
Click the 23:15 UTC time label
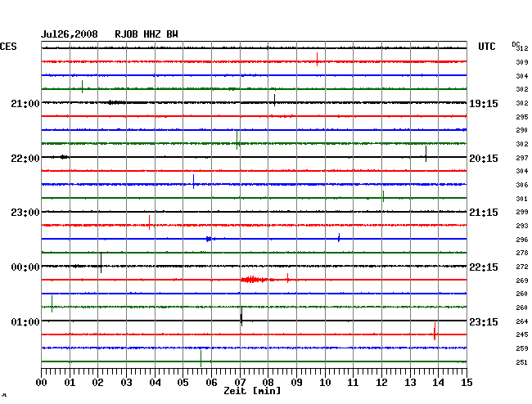click(484, 321)
